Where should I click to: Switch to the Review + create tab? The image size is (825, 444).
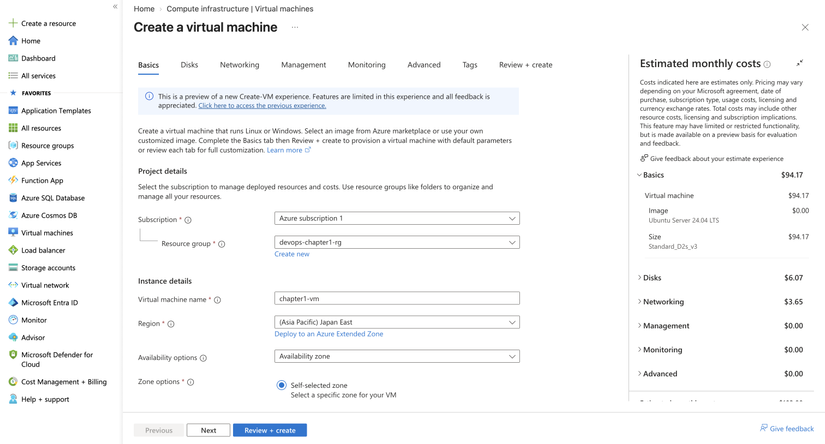(x=526, y=65)
